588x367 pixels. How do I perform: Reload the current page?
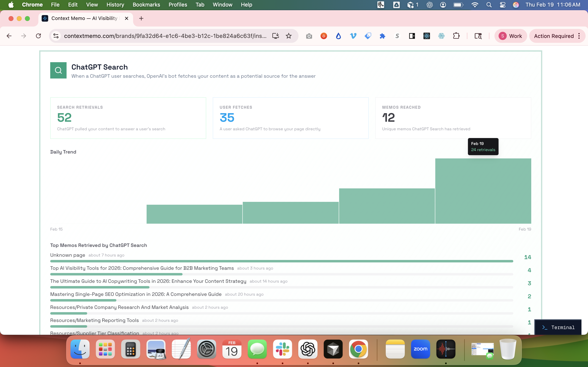tap(38, 36)
